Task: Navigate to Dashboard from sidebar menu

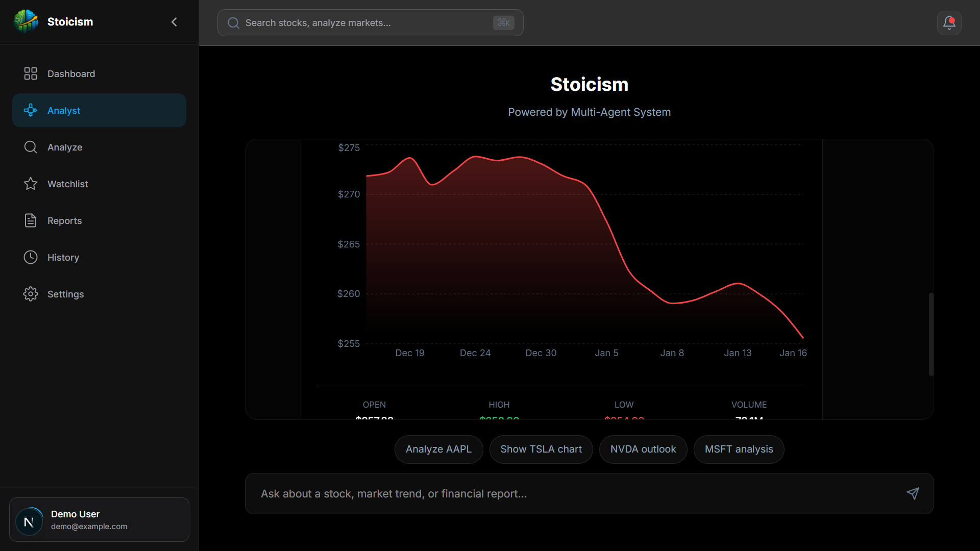Action: [71, 73]
